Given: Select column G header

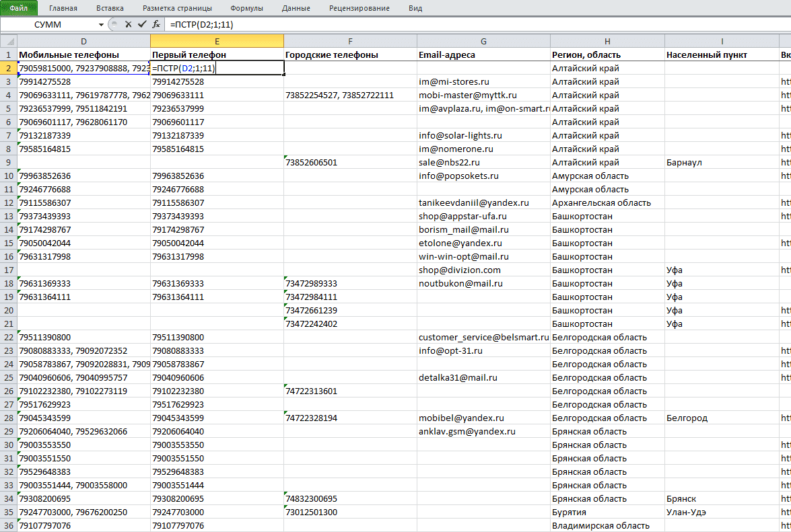Looking at the screenshot, I should tap(483, 41).
